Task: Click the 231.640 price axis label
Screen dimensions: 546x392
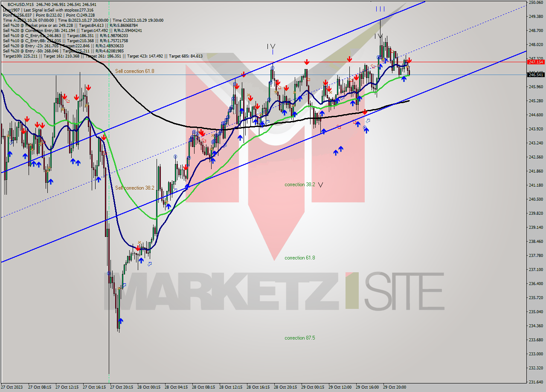Action: (536, 382)
